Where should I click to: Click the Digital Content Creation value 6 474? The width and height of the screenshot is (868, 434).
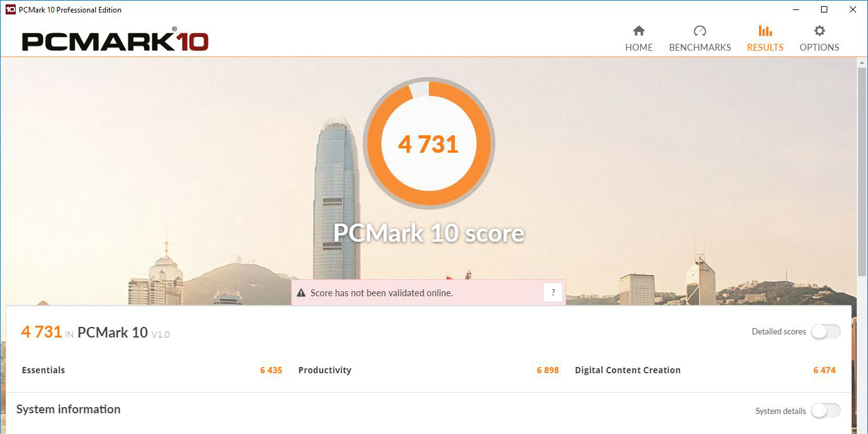click(824, 370)
